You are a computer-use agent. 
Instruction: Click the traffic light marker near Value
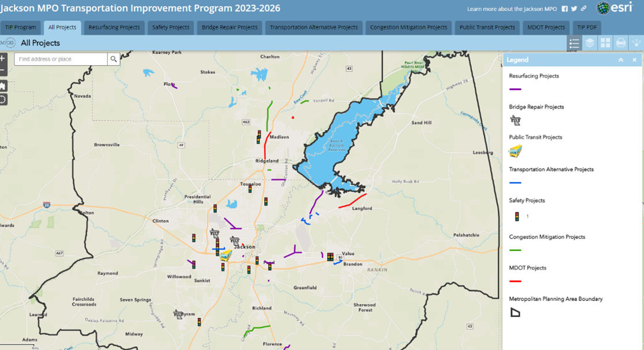[x=330, y=257]
